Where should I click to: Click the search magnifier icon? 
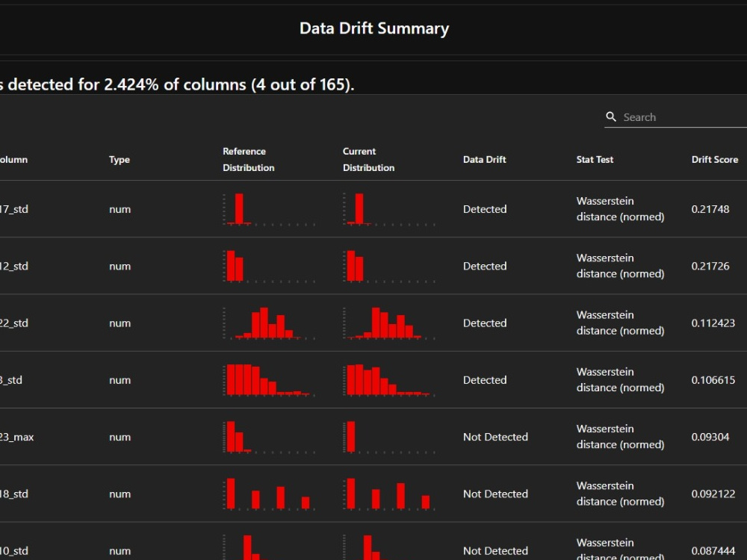click(611, 116)
